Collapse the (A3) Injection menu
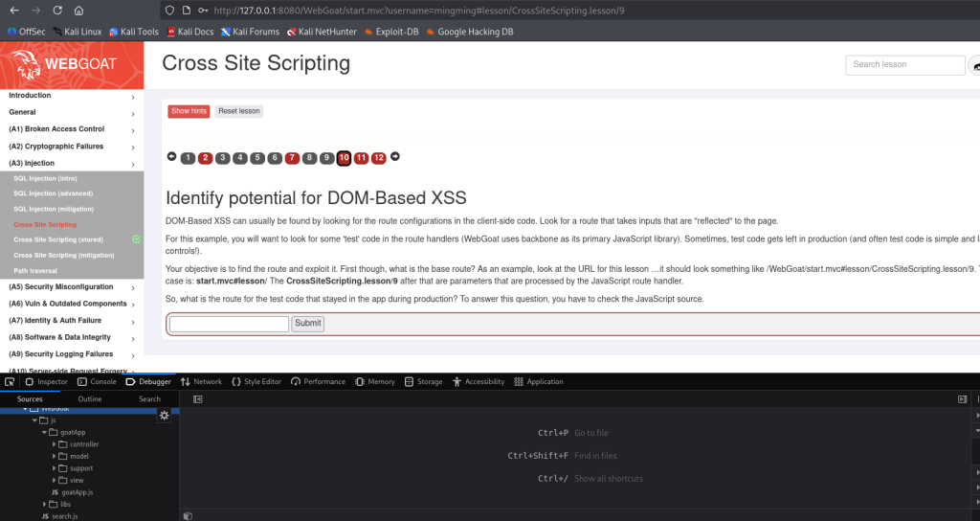The width and height of the screenshot is (980, 521). point(72,163)
